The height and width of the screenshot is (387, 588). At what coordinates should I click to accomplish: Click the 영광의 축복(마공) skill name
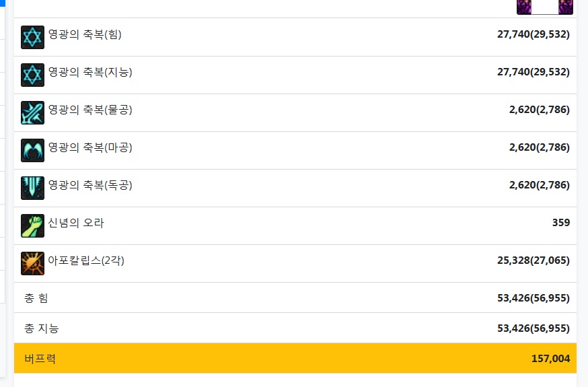coord(90,147)
